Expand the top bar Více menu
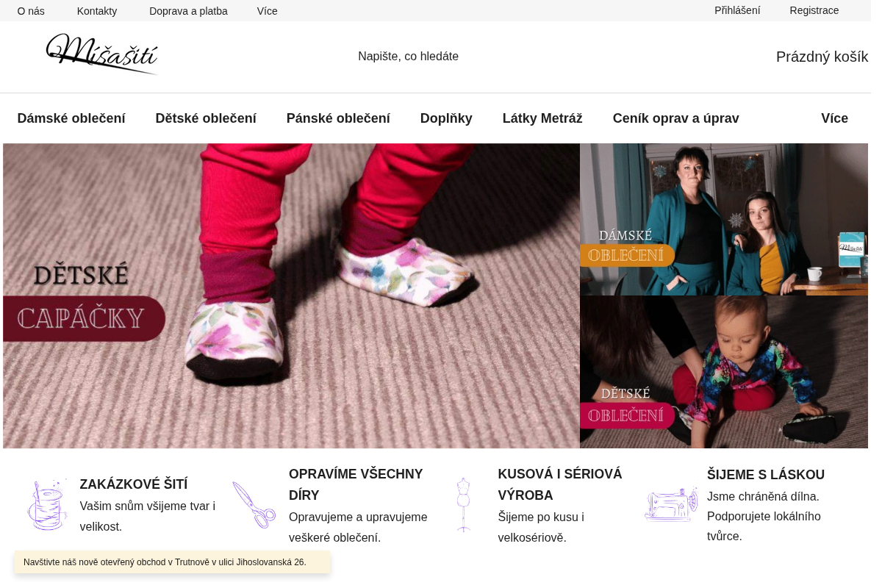The width and height of the screenshot is (882, 588). click(x=268, y=11)
